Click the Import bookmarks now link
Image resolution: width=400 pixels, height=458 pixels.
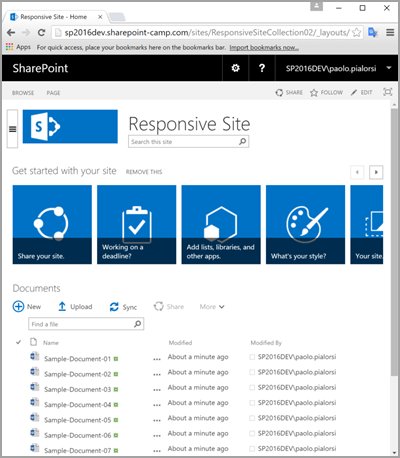pyautogui.click(x=264, y=48)
